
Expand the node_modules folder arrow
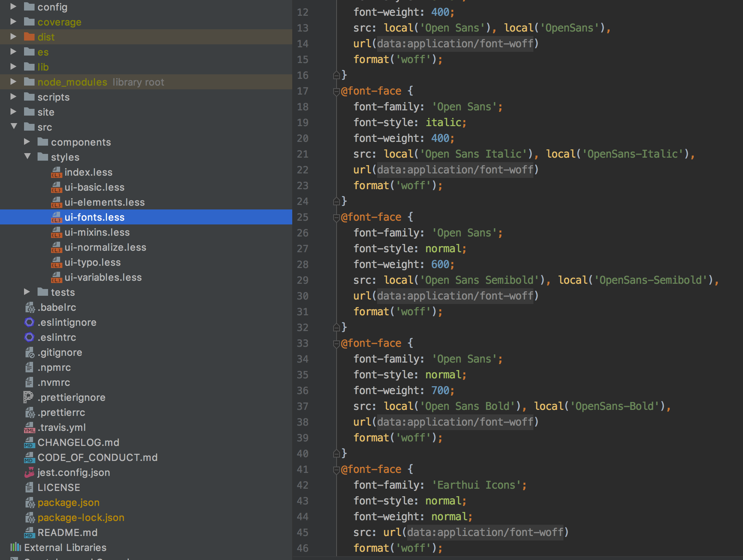[x=13, y=82]
